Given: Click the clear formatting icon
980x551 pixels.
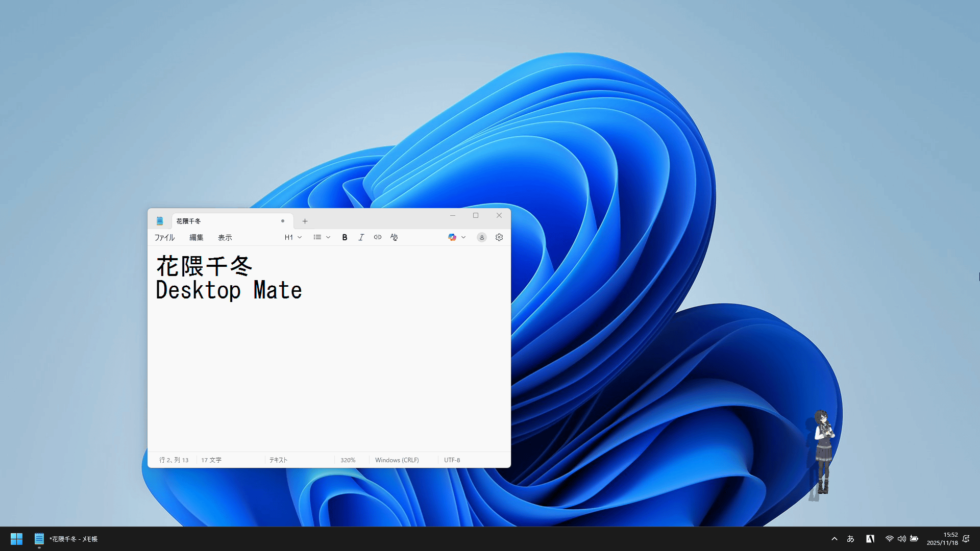Looking at the screenshot, I should [394, 237].
